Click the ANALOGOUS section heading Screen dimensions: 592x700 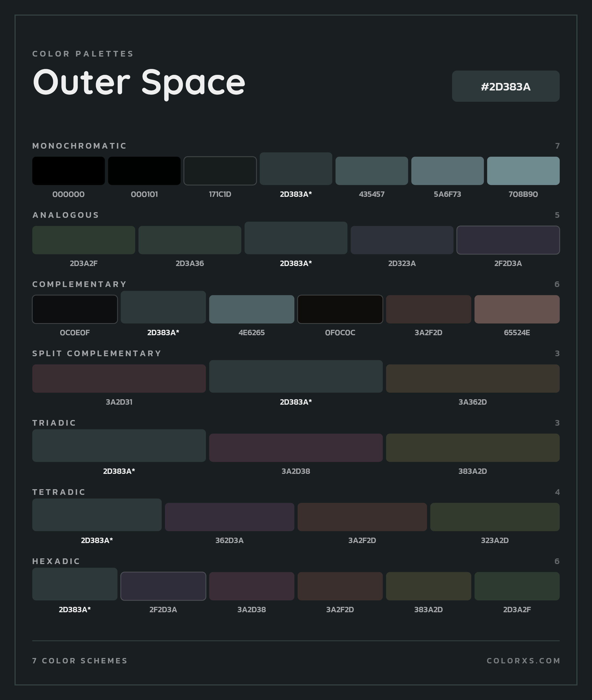(x=65, y=215)
